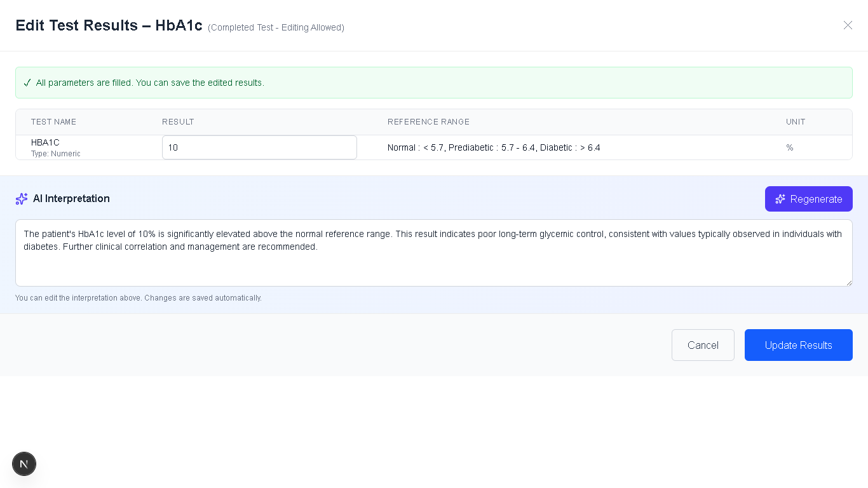Click the sparkle icon inside the Regenerate button
Screen dimensions: 868x488
[x=780, y=199]
